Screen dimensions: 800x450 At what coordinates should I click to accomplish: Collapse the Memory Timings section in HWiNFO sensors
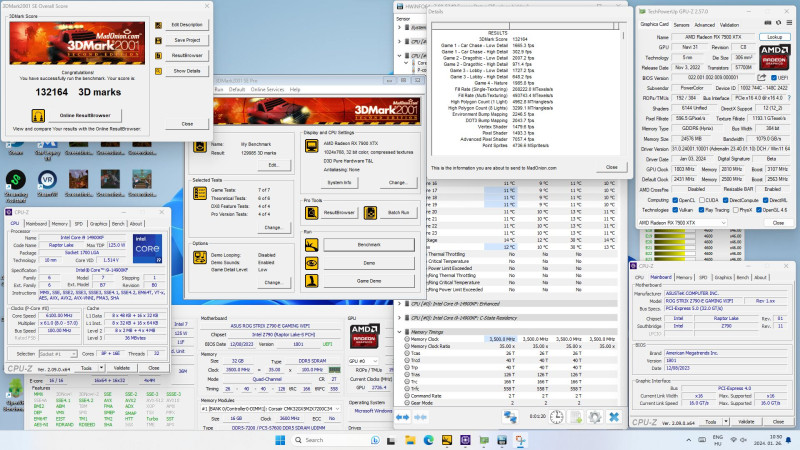(x=399, y=332)
